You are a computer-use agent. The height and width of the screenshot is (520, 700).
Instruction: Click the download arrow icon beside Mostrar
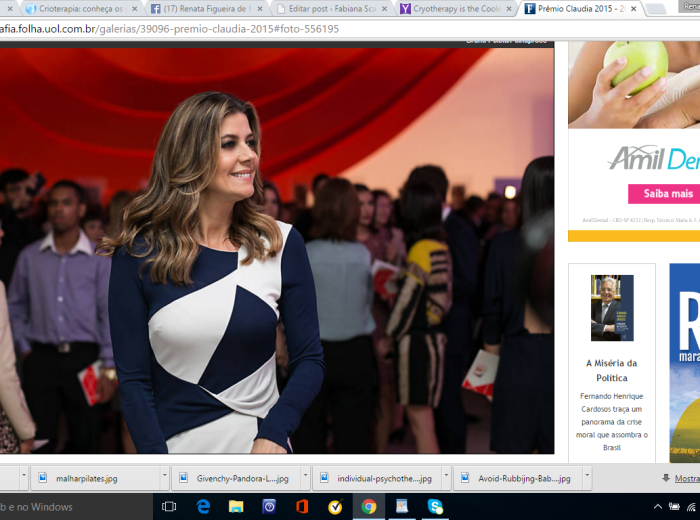(666, 478)
